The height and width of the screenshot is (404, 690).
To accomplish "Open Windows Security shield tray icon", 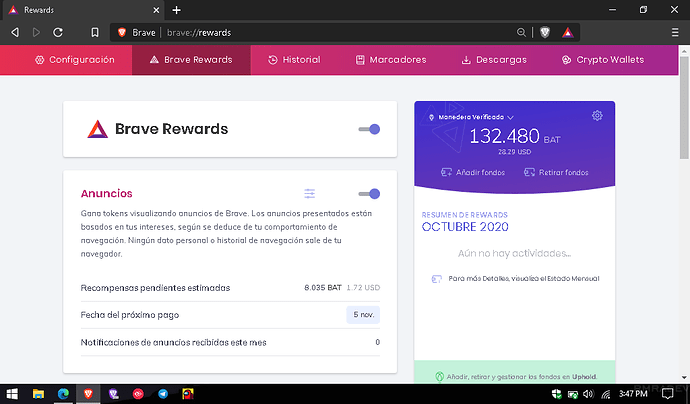I will (x=557, y=394).
